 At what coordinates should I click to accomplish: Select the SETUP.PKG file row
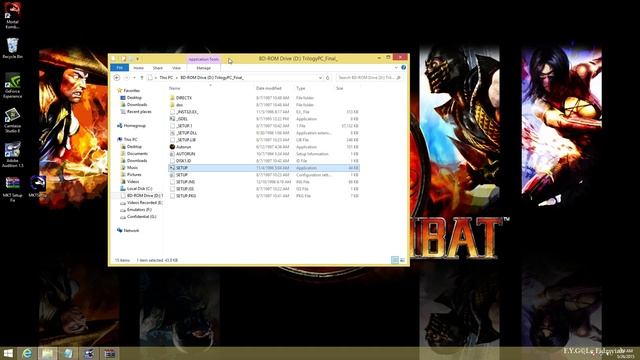coord(264,196)
